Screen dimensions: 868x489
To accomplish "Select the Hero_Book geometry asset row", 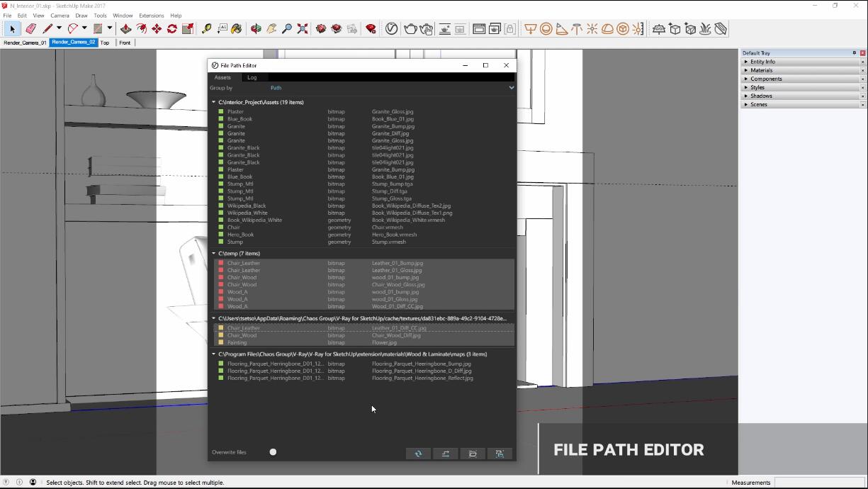I will click(x=241, y=235).
